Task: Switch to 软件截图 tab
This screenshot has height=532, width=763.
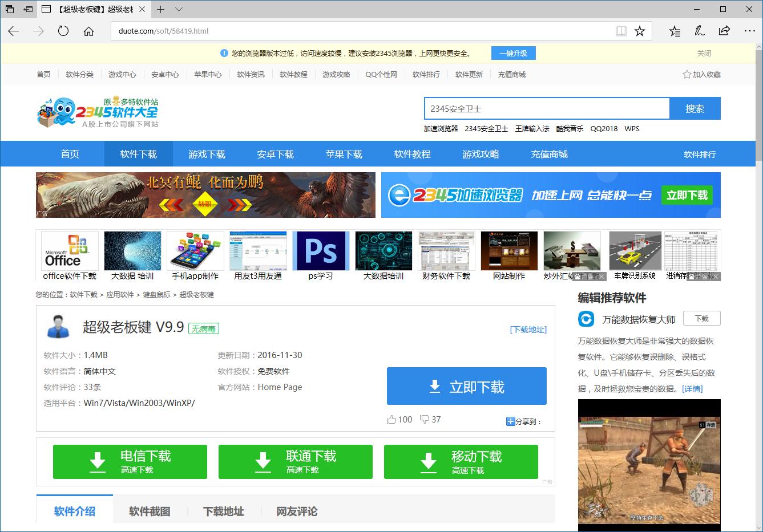Action: point(150,511)
